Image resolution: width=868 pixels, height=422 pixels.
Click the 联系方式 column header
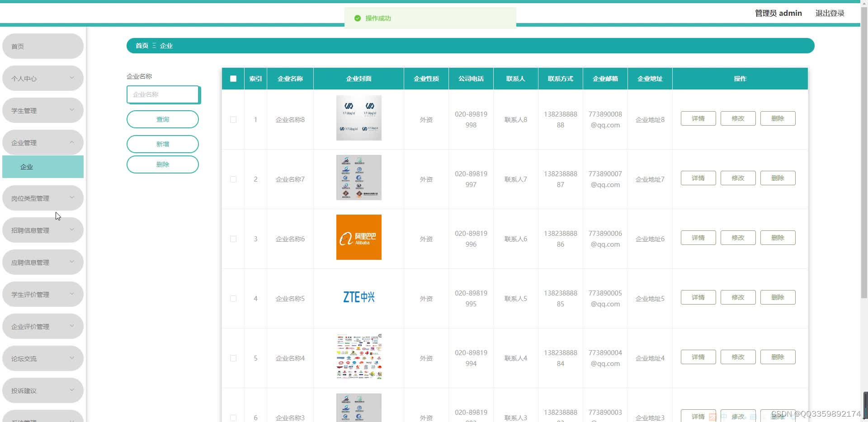click(x=561, y=79)
